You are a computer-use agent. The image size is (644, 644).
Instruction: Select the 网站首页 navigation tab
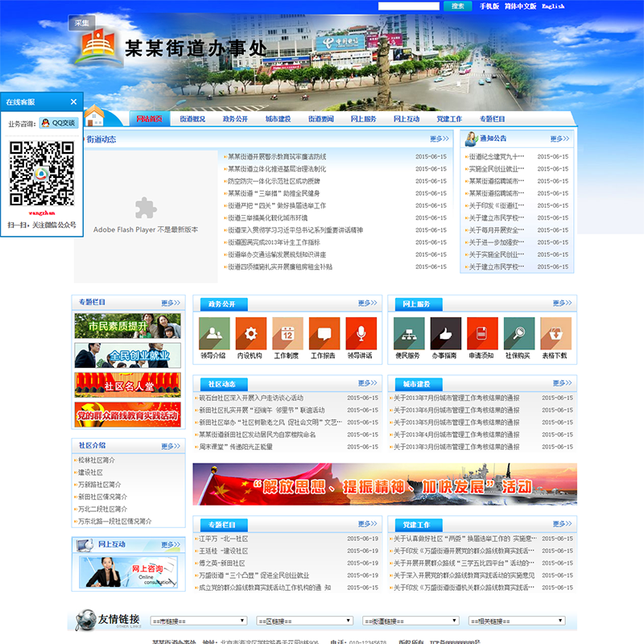(150, 118)
